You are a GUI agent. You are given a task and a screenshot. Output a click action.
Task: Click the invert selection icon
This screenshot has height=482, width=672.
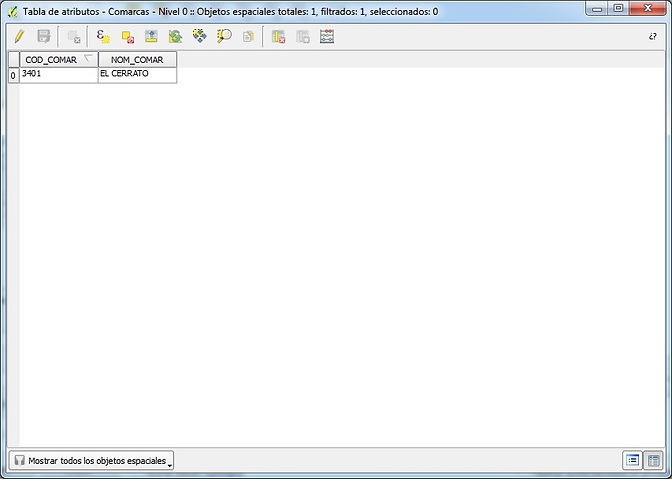point(175,36)
